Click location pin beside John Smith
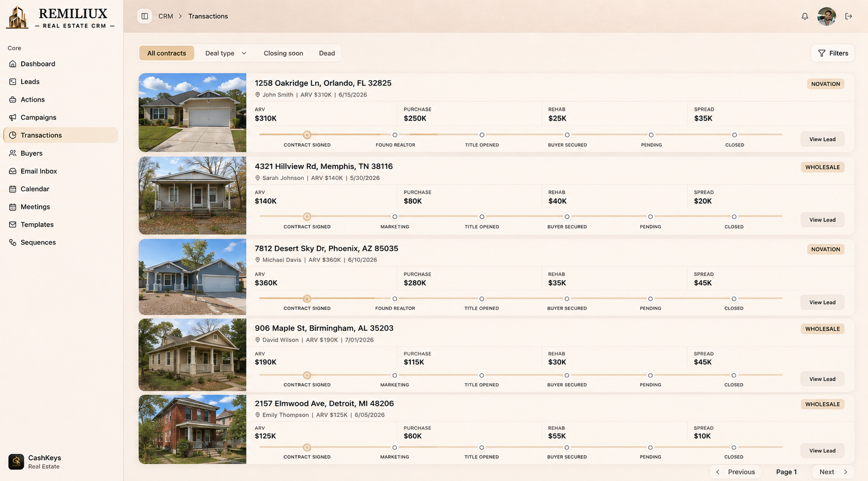The height and width of the screenshot is (481, 868). pos(258,95)
